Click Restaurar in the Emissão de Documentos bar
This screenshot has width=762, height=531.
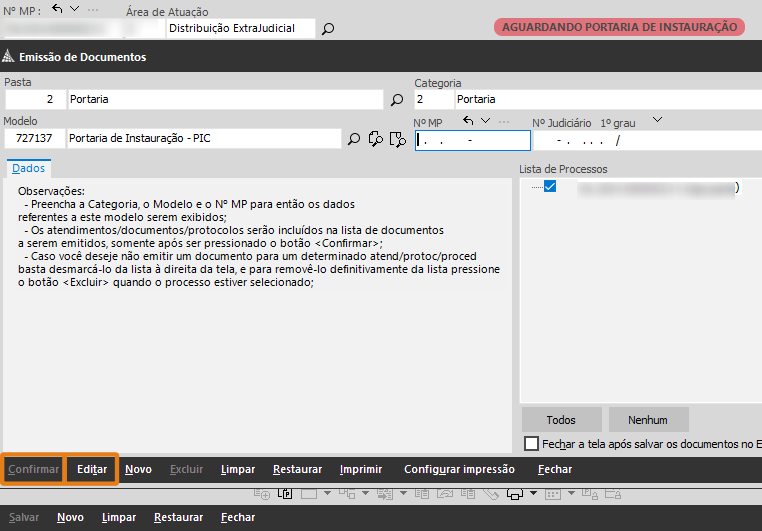(297, 469)
